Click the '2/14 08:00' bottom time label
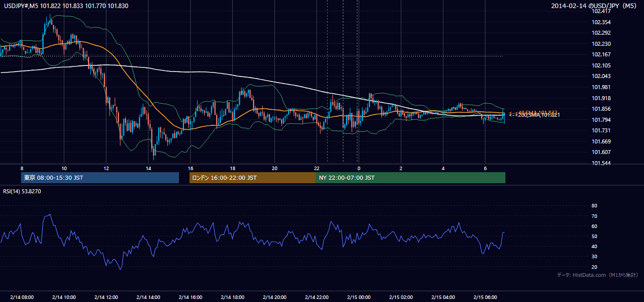The width and height of the screenshot is (644, 302). pyautogui.click(x=22, y=297)
